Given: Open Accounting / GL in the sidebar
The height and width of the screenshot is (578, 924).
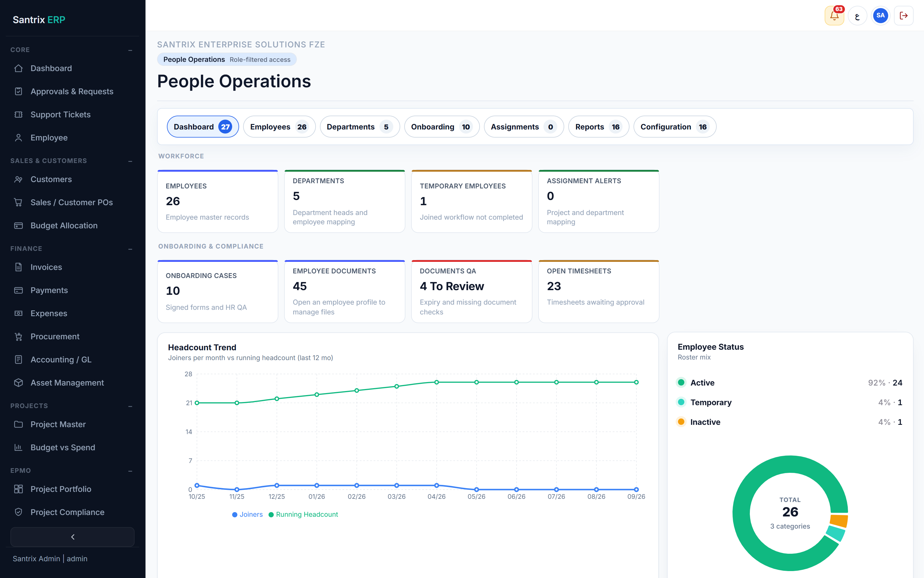Looking at the screenshot, I should [72, 360].
